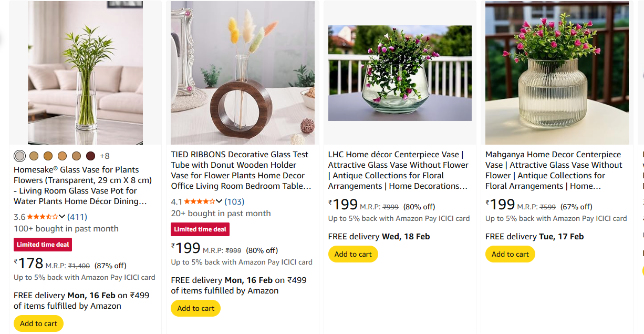Open the 411 reviews link
Screen dimensions: 644x334
click(x=77, y=217)
